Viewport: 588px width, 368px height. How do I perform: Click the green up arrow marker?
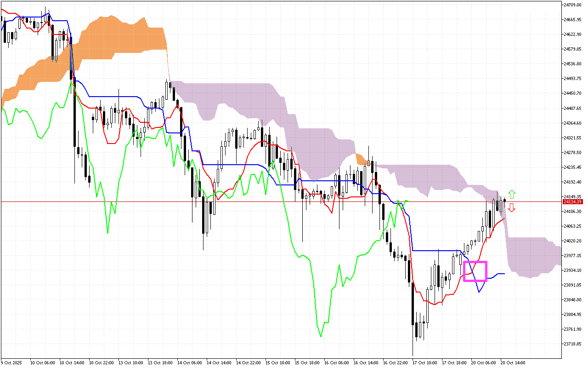click(512, 194)
